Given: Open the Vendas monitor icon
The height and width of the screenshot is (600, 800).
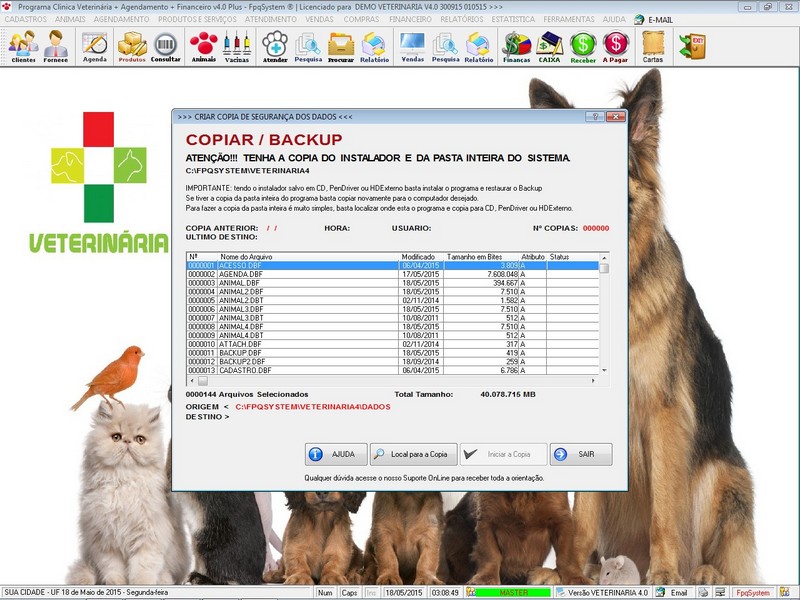Looking at the screenshot, I should [x=413, y=47].
